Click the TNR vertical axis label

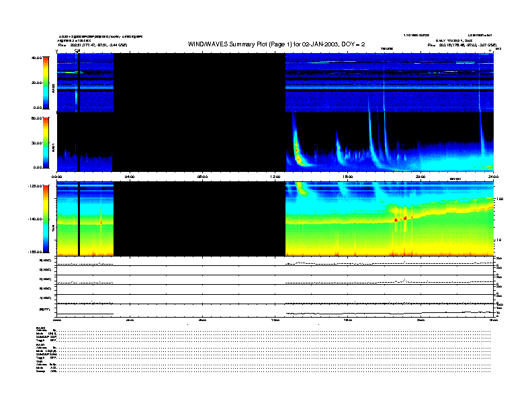53,229
